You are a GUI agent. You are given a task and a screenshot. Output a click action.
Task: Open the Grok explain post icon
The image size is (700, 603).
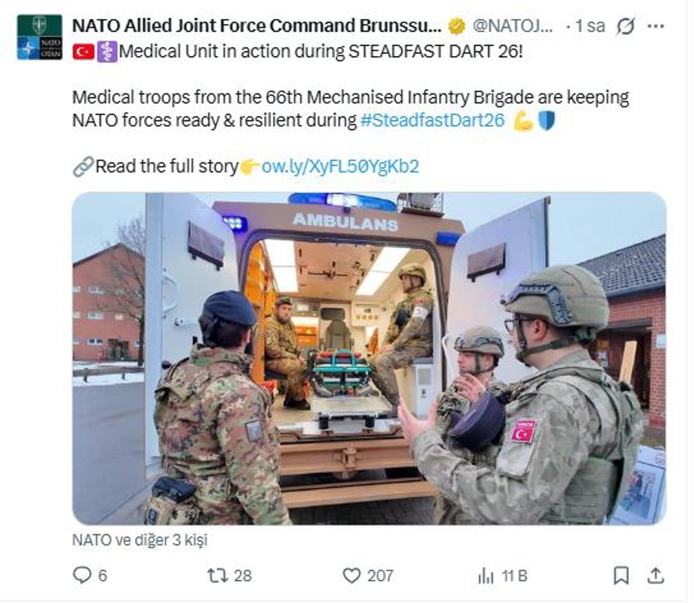(x=625, y=26)
